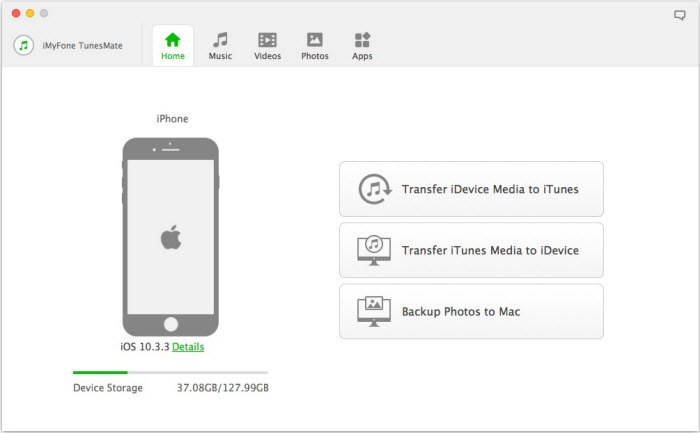Screen dimensions: 700x433
Task: Close the window with red button
Action: pyautogui.click(x=16, y=13)
